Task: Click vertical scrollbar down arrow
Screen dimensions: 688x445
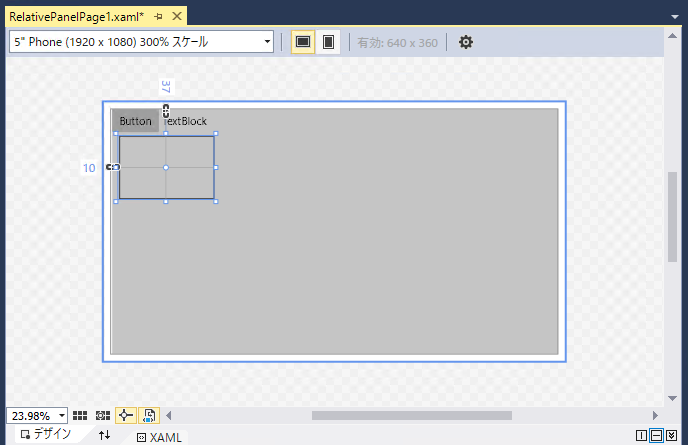Action: [673, 398]
